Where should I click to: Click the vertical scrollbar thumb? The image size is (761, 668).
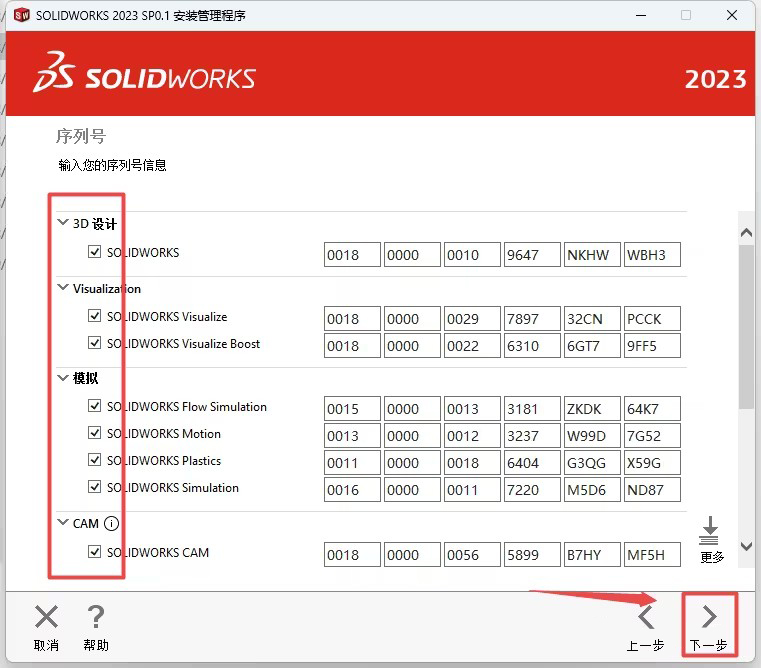point(746,327)
